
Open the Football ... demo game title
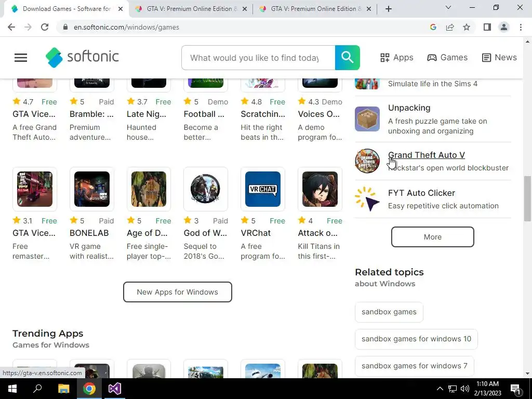[204, 114]
